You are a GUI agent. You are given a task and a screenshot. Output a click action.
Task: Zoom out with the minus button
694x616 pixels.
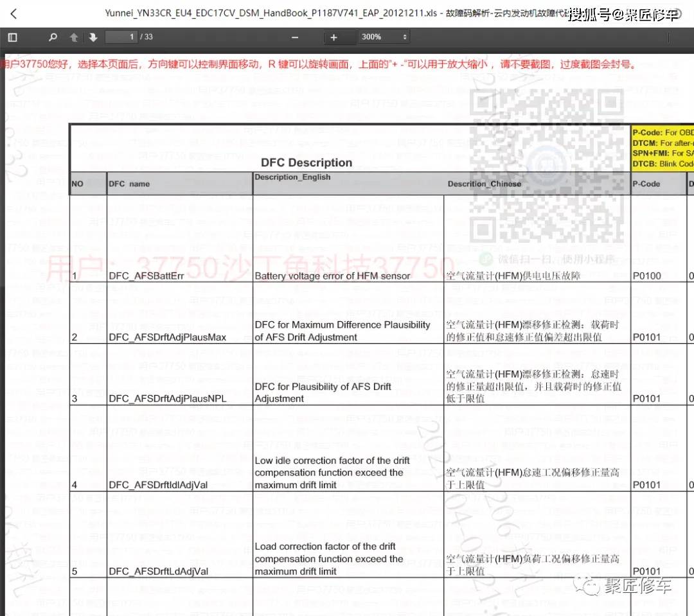pyautogui.click(x=295, y=37)
